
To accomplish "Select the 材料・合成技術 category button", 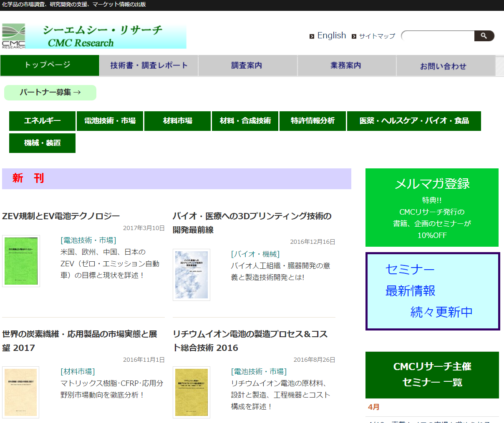I will (x=245, y=121).
